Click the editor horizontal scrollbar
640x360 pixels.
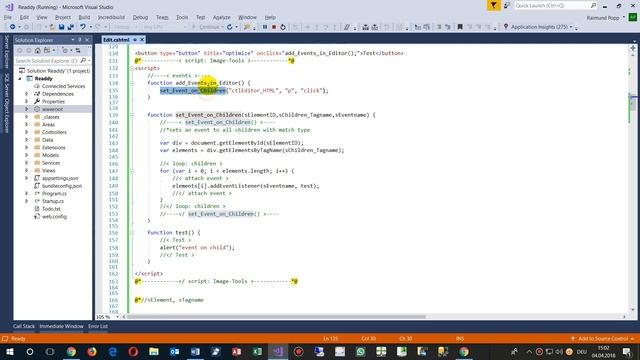(x=276, y=317)
